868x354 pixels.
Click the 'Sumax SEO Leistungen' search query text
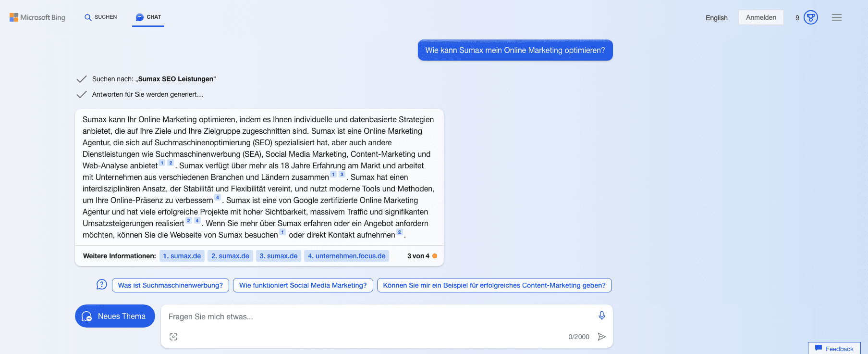tap(176, 79)
